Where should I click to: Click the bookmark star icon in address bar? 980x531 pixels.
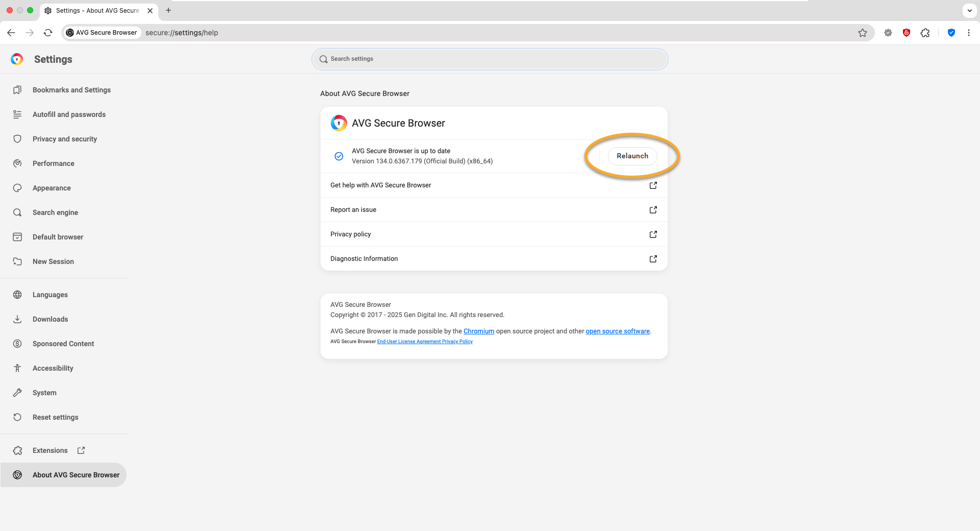pos(862,33)
